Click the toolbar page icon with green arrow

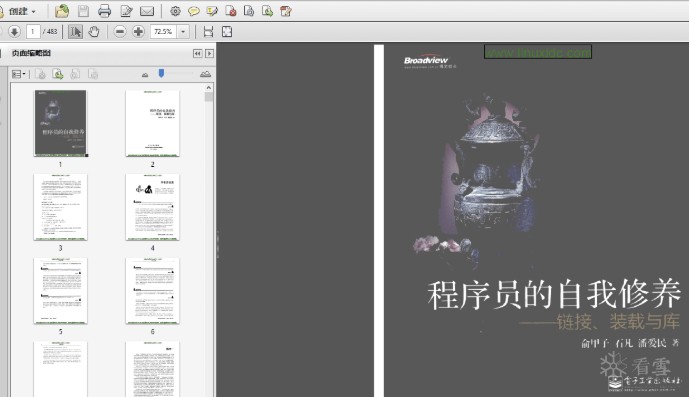click(267, 11)
